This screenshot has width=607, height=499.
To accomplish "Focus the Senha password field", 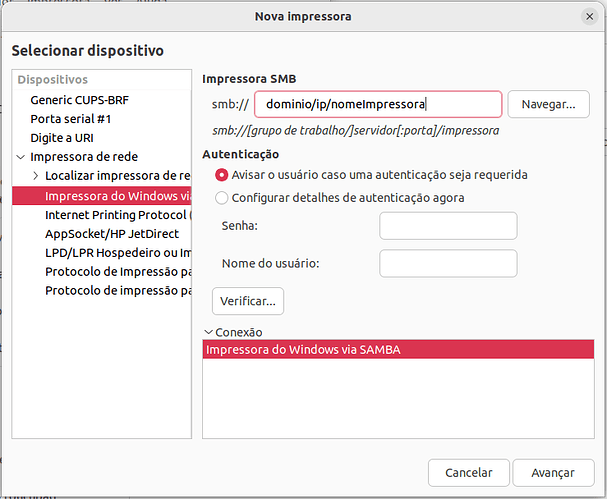I will [x=448, y=226].
